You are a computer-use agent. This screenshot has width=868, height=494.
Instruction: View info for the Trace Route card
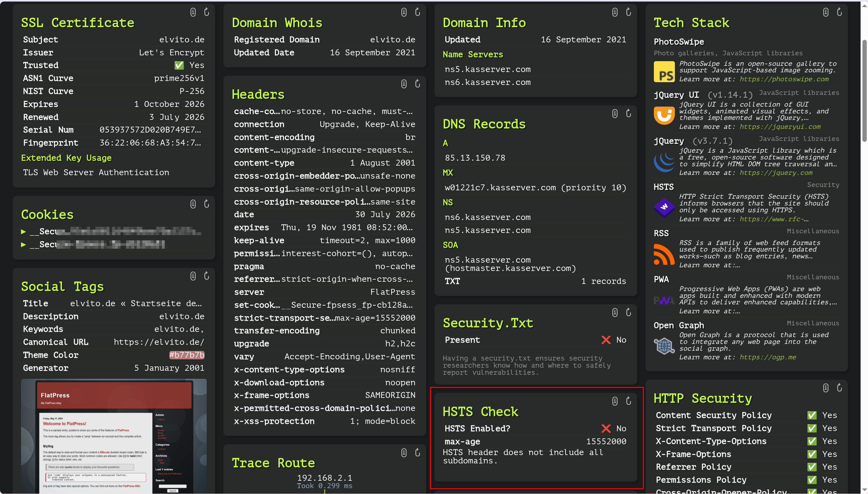pos(404,453)
